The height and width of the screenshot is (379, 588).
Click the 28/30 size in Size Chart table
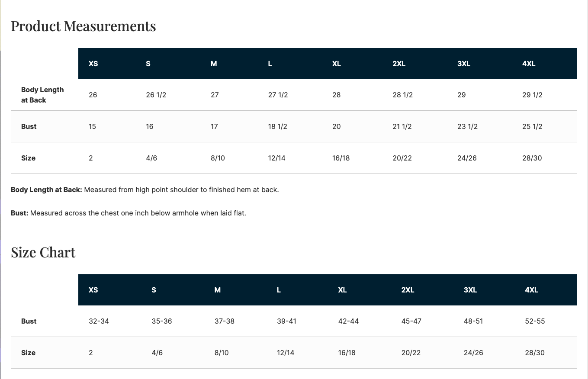click(x=535, y=353)
